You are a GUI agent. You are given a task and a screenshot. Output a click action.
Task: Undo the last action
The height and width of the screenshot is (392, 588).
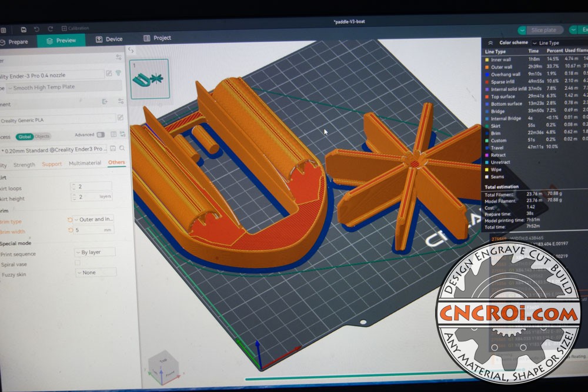pyautogui.click(x=36, y=29)
